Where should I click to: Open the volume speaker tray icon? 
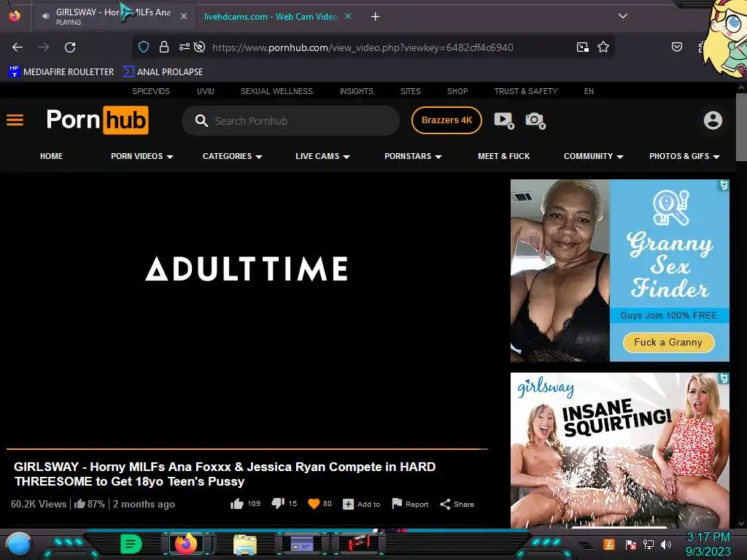(x=666, y=544)
